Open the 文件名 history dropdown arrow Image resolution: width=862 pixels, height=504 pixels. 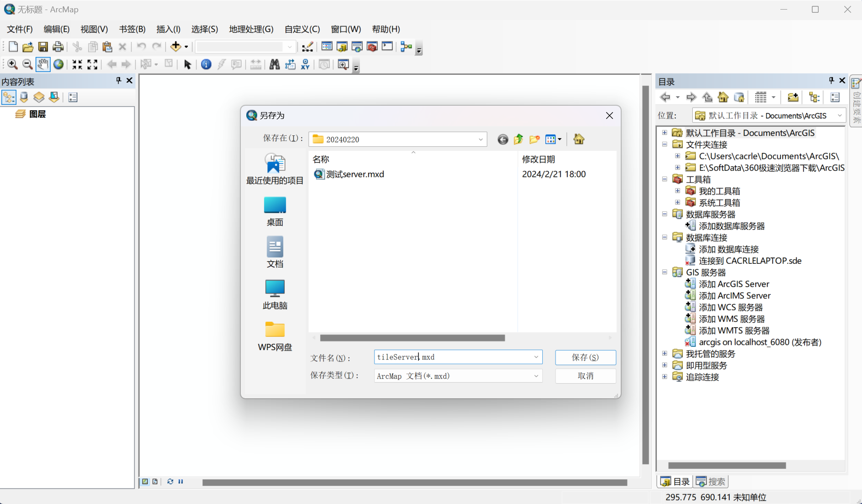(536, 357)
